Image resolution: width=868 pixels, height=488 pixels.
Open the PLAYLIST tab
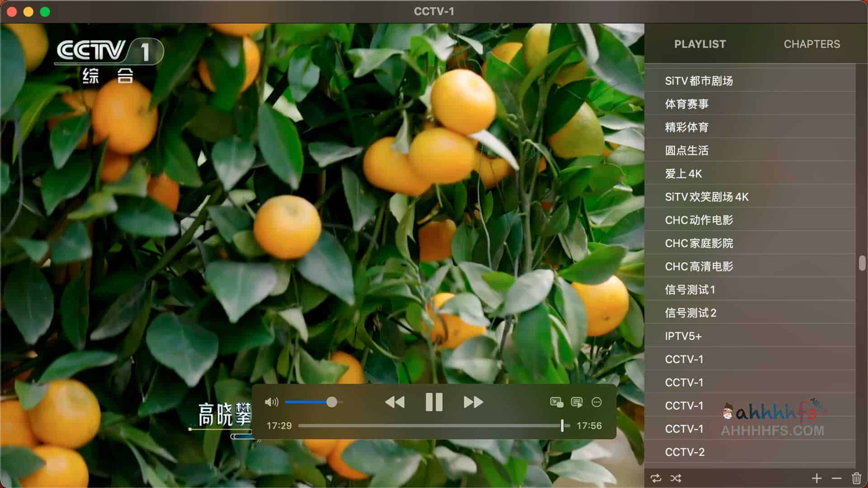tap(700, 44)
